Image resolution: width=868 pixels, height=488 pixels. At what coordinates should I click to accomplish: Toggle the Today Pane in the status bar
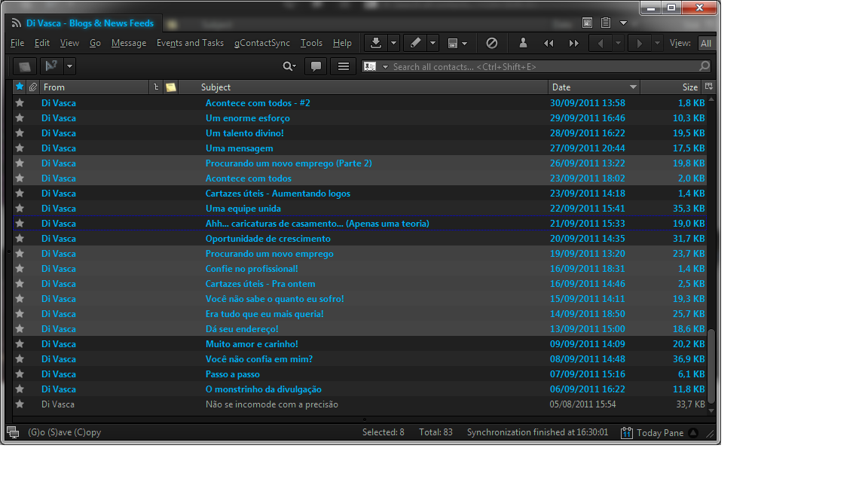coord(659,432)
